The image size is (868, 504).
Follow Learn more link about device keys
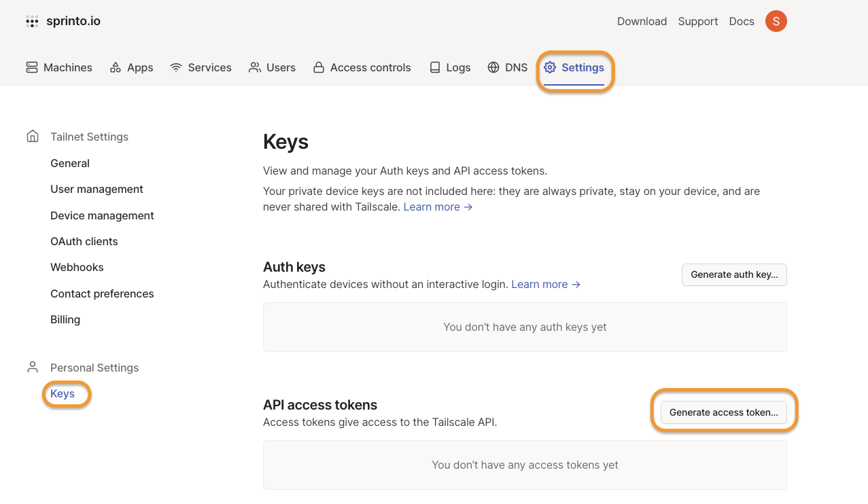pyautogui.click(x=438, y=206)
